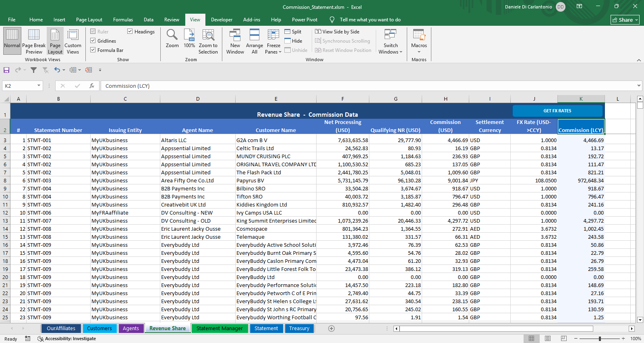This screenshot has width=644, height=343.
Task: Switch to Treasury sheet tab
Action: point(299,329)
